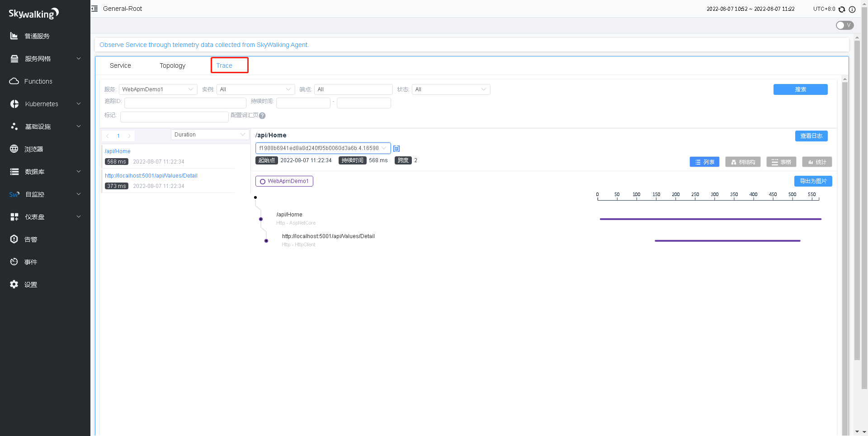This screenshot has width=868, height=436.
Task: Open the WebApmDemo1 service dropdown
Action: [x=158, y=89]
